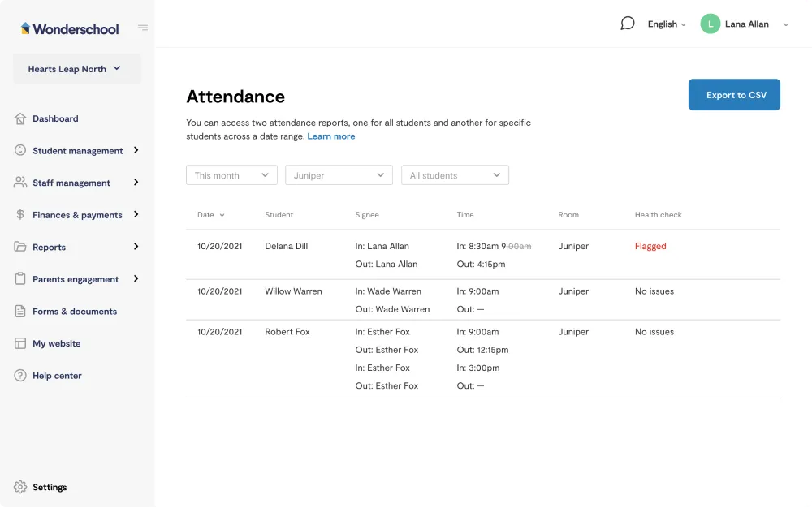Image resolution: width=812 pixels, height=508 pixels.
Task: Expand the Staff management submenu
Action: (x=136, y=183)
